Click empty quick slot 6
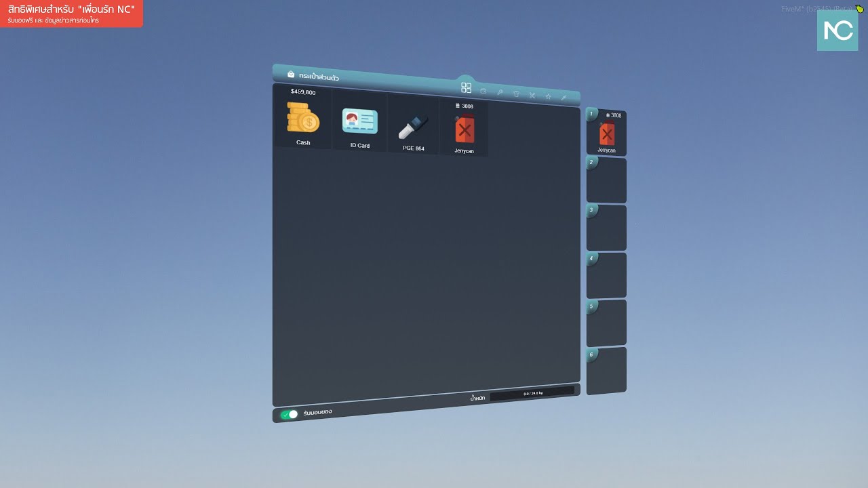The height and width of the screenshot is (488, 868). pos(606,371)
